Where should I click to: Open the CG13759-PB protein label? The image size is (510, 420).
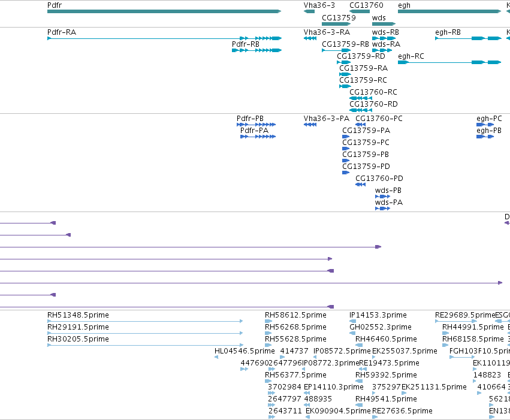pos(365,155)
